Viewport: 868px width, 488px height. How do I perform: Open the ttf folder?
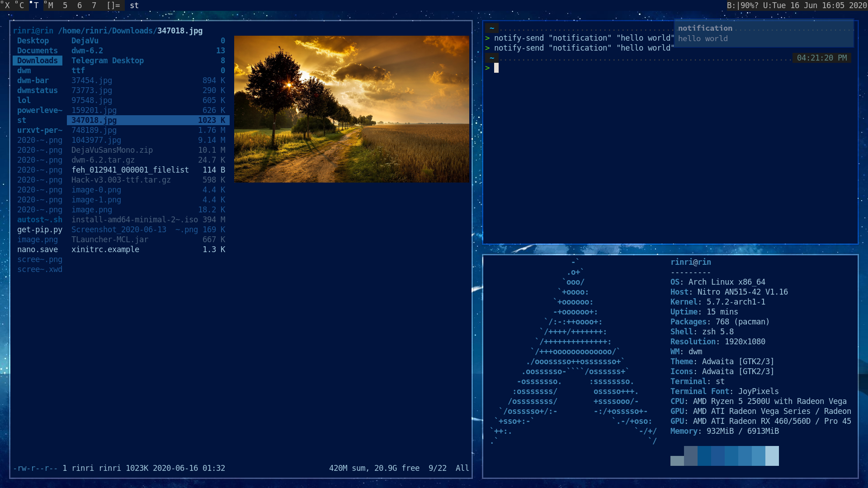tap(148, 70)
